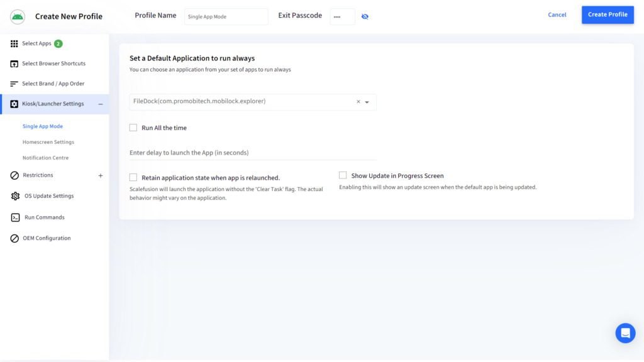Viewport: 644px width, 362px height.
Task: Click the OEM Configuration icon
Action: [x=14, y=238]
